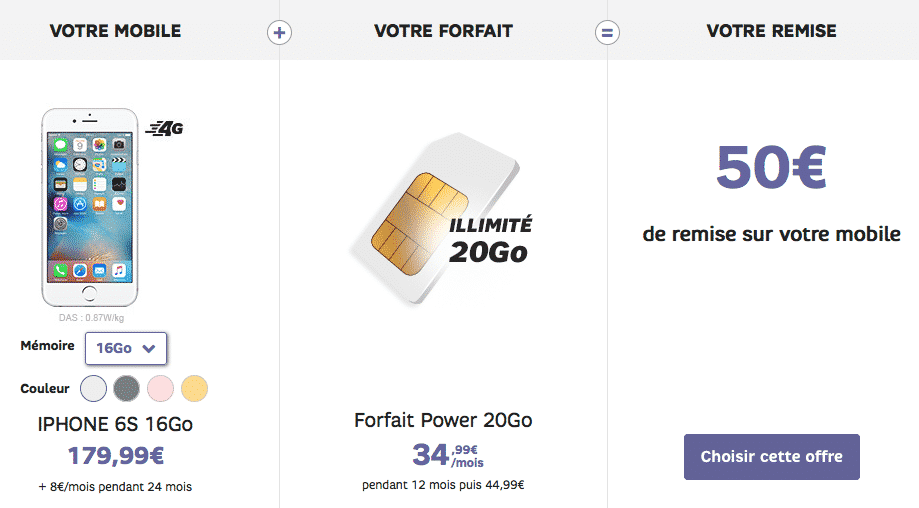Click the 34,99€/mois plan price
Image resolution: width=919 pixels, height=508 pixels.
pos(448,455)
